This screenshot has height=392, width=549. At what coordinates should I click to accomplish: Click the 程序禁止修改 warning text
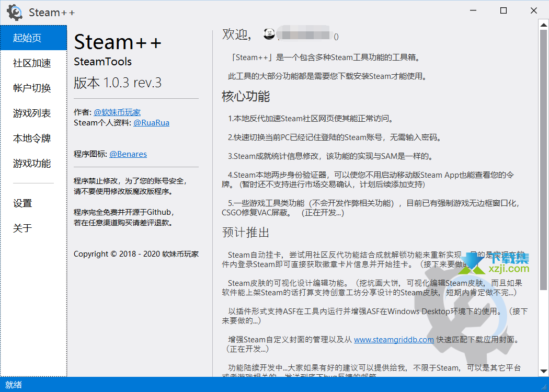[x=130, y=186]
